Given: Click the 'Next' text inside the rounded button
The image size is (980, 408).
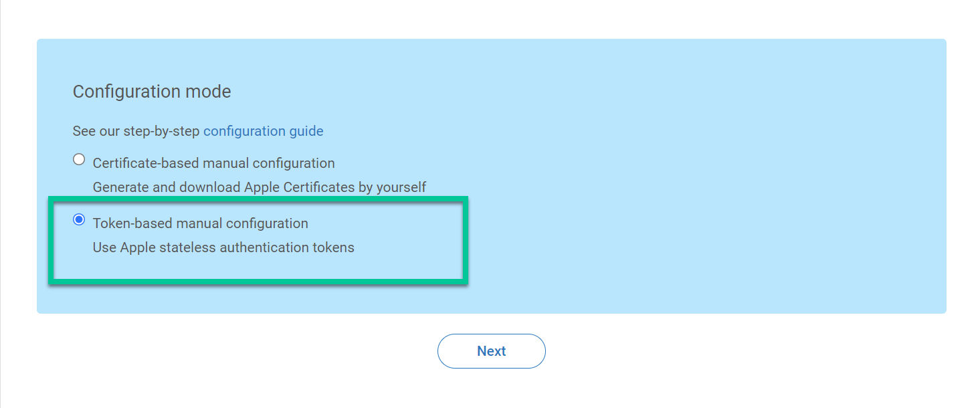Looking at the screenshot, I should tap(492, 351).
